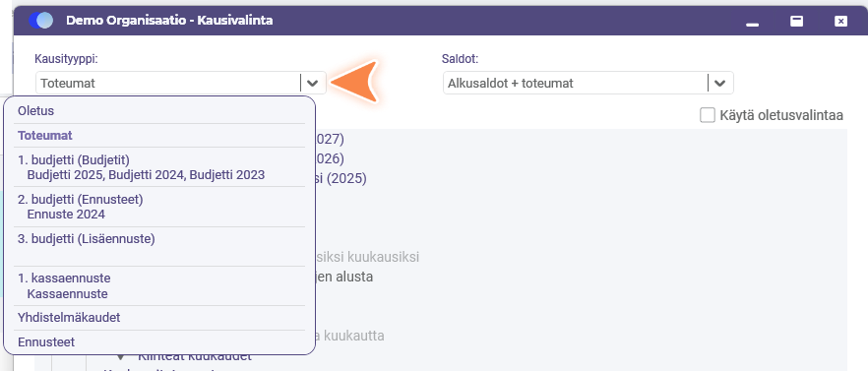The width and height of the screenshot is (868, 371).
Task: Open the Kausityyppi dropdown arrow
Action: pyautogui.click(x=313, y=83)
